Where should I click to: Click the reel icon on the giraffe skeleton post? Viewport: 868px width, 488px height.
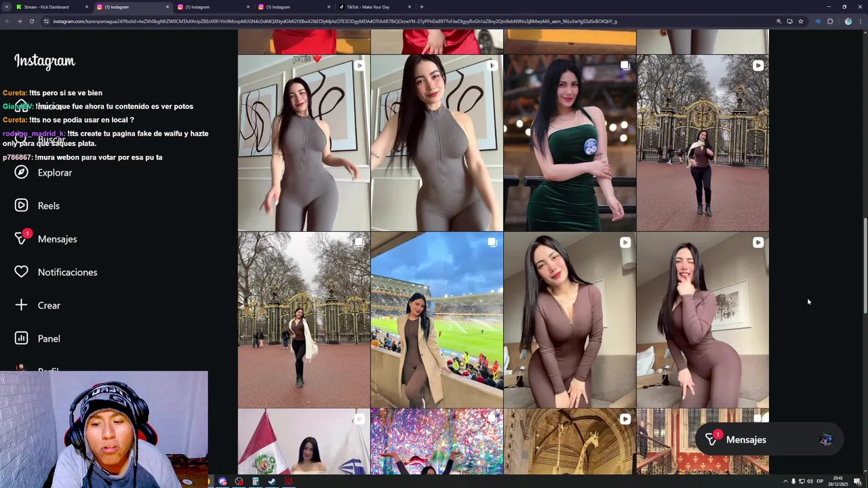point(625,419)
